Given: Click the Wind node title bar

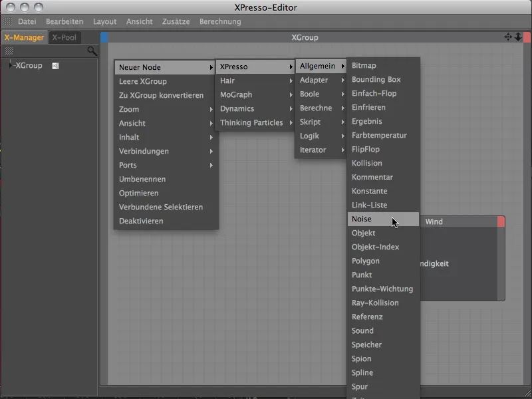Looking at the screenshot, I should (x=459, y=221).
